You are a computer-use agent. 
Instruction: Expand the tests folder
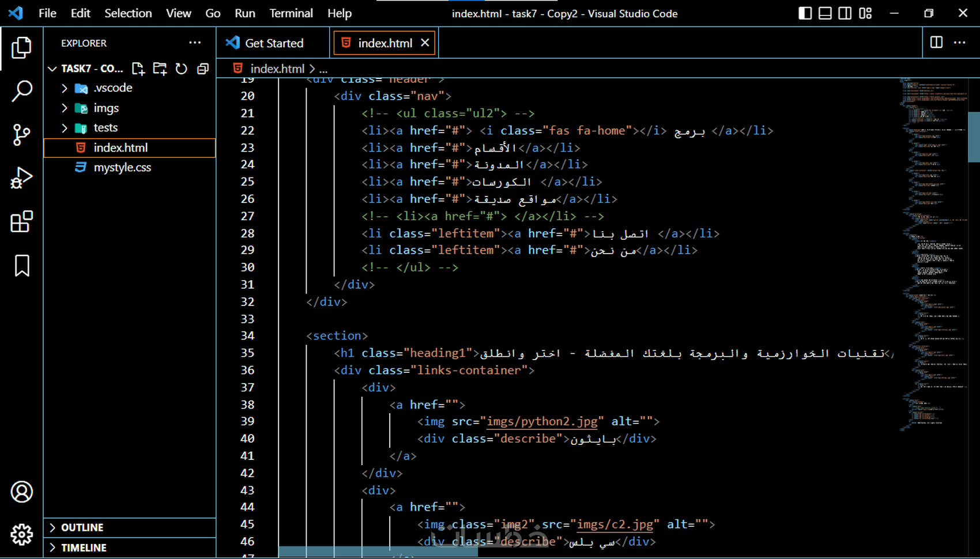pyautogui.click(x=65, y=128)
